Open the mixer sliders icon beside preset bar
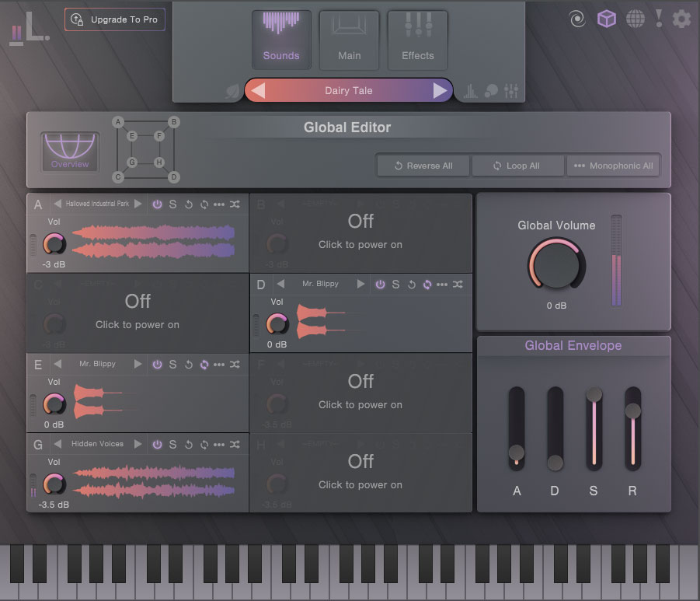Viewport: 700px width, 601px height. tap(511, 91)
